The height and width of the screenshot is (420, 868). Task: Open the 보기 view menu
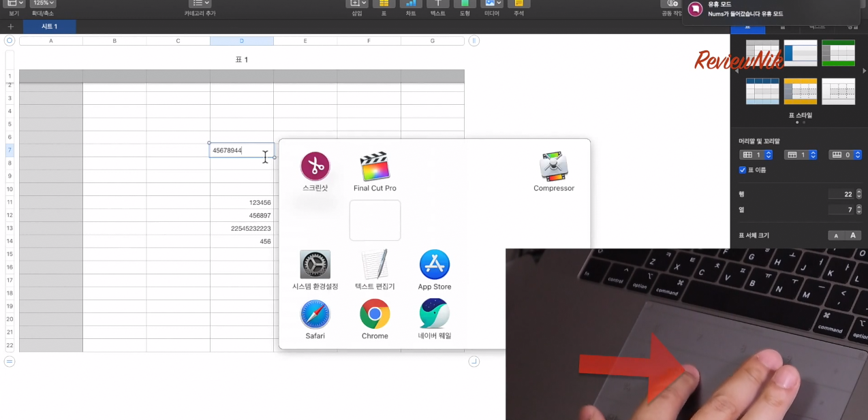point(14,4)
